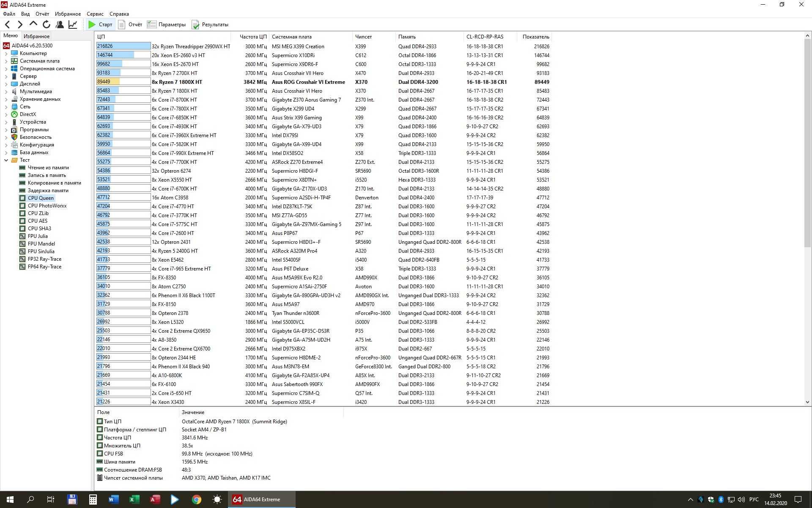Expand the Хранение данных tree node

click(6, 99)
